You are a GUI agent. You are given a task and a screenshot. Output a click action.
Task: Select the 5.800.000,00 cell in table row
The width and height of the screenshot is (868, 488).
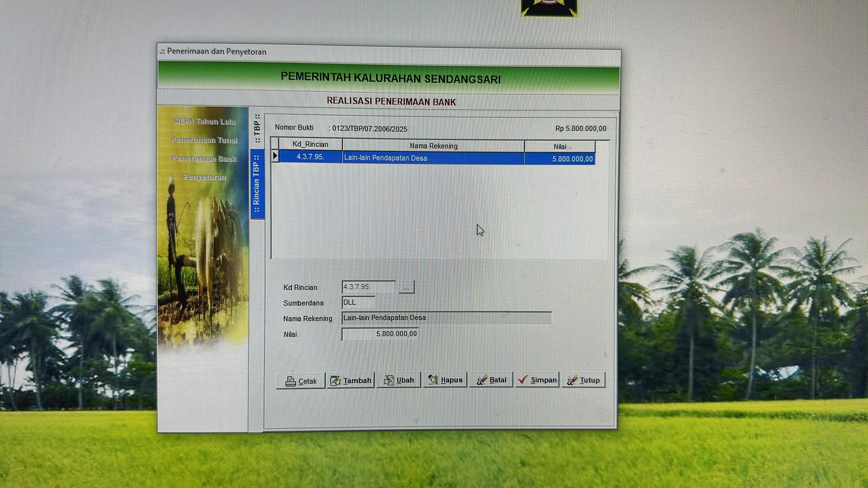pos(560,159)
